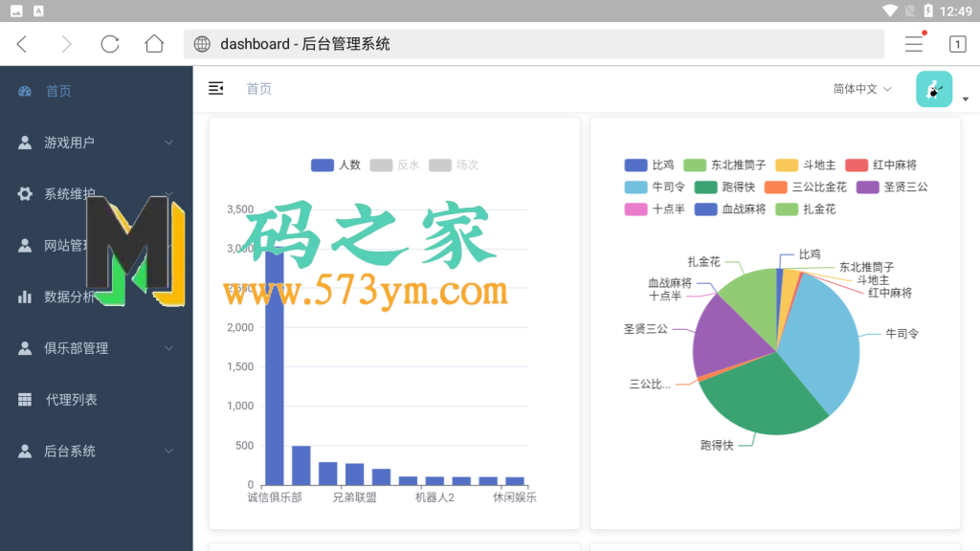Click the 后台系统 expand chevron
Viewport: 980px width, 551px height.
[168, 452]
